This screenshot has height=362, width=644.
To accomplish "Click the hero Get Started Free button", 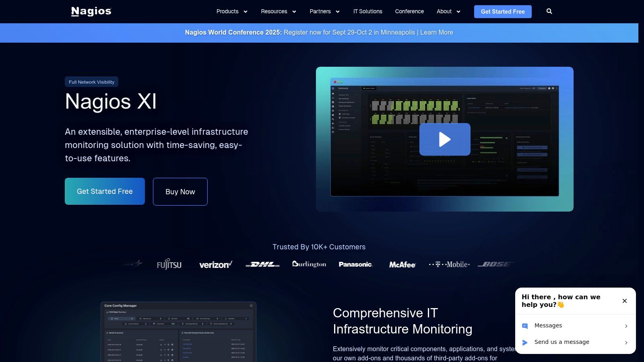I will pos(105,191).
